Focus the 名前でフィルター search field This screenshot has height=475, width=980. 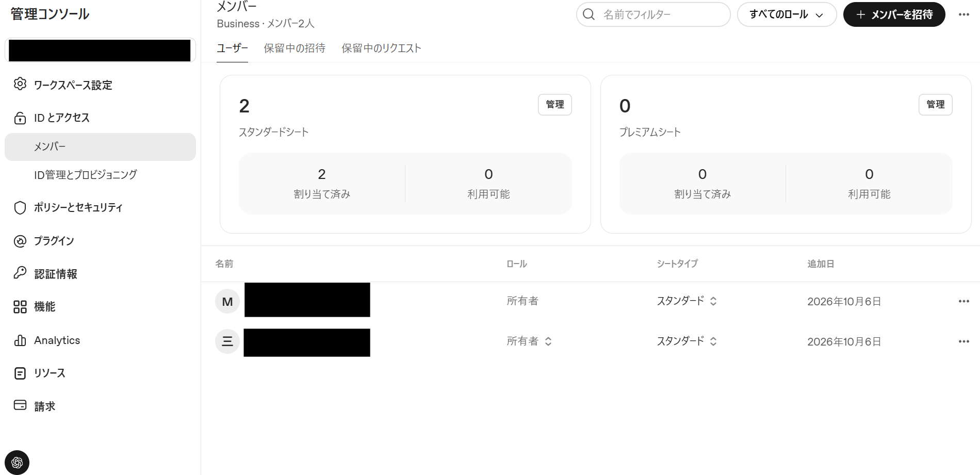(653, 14)
